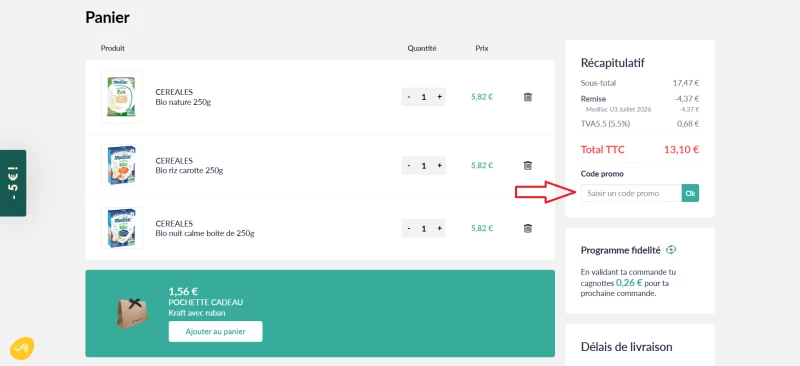This screenshot has height=366, width=800.
Task: Add the pochette cadeau to the cart
Action: (x=215, y=331)
